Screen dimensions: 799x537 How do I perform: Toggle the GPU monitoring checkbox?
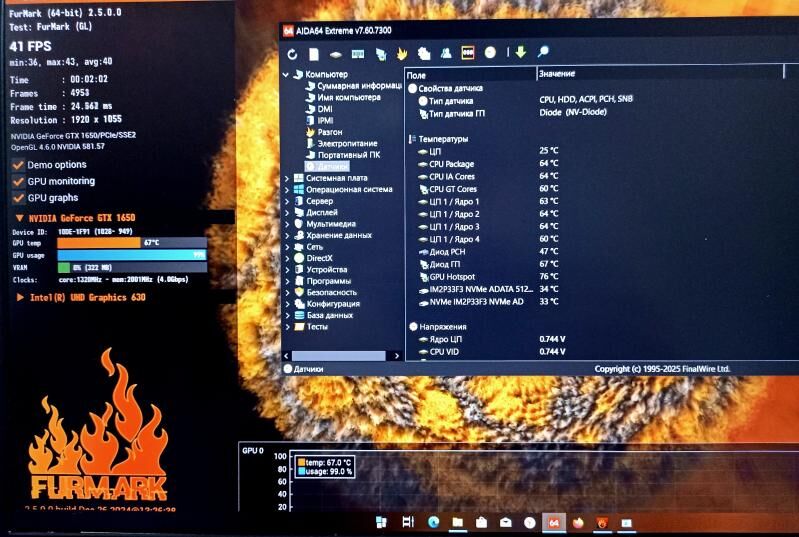pyautogui.click(x=18, y=182)
